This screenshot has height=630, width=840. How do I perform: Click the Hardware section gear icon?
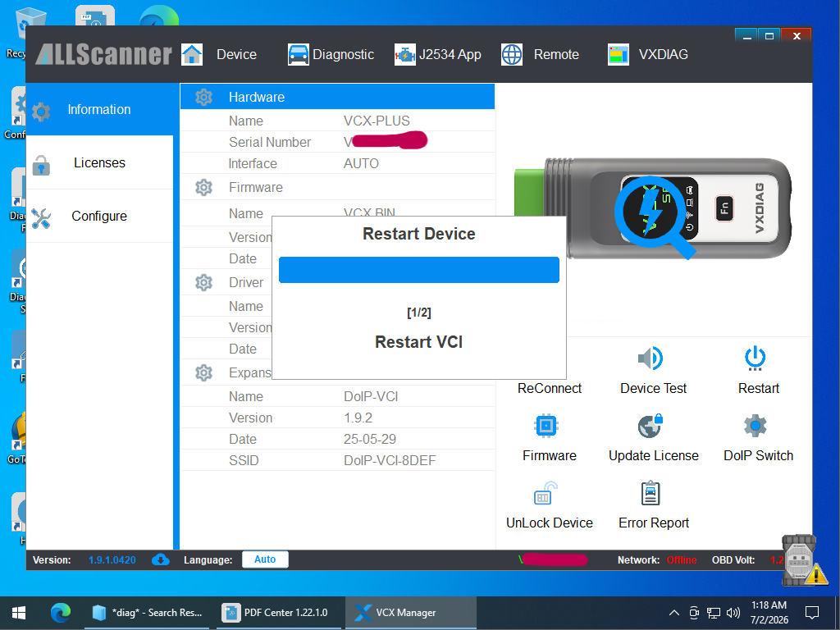(x=203, y=97)
